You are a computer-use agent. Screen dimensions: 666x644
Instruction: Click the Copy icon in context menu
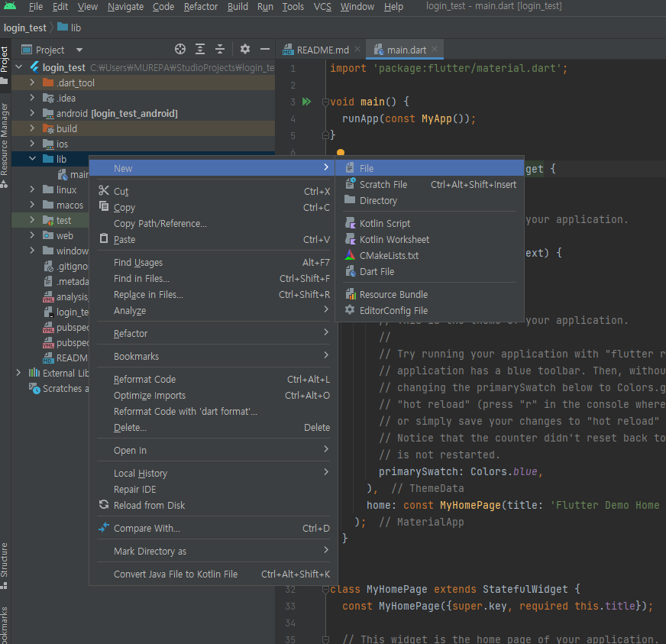104,206
